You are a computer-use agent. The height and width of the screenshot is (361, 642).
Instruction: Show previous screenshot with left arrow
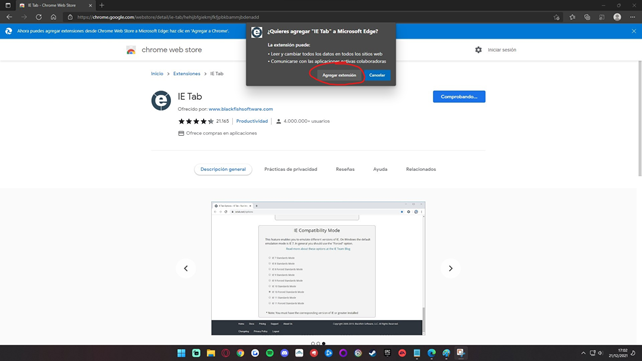click(x=186, y=268)
